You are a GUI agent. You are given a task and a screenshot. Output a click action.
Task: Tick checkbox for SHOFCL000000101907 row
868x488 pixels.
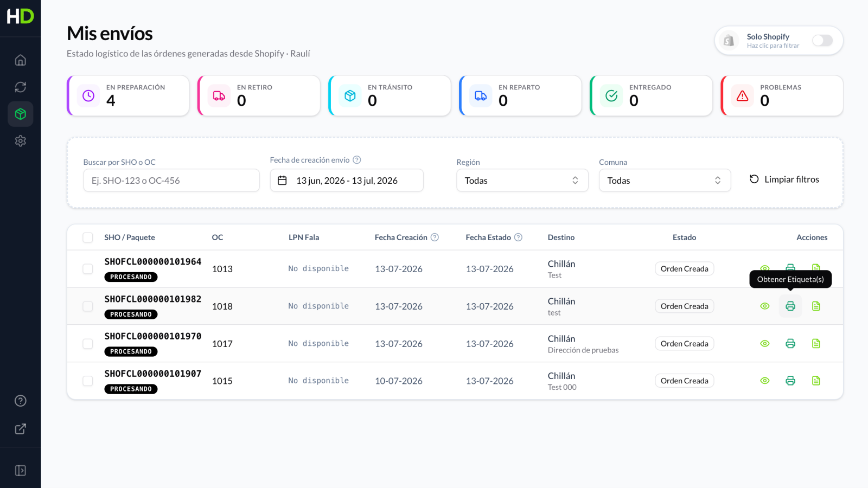(x=88, y=381)
